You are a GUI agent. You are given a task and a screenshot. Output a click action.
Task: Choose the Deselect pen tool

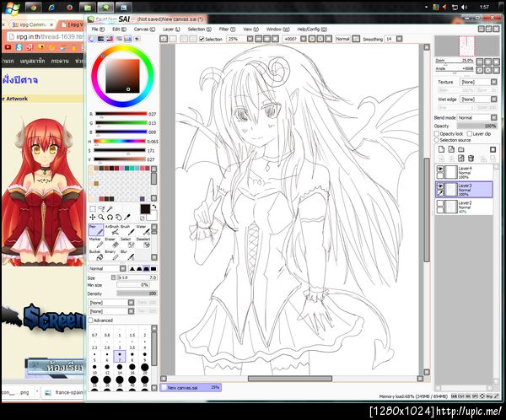coord(143,242)
